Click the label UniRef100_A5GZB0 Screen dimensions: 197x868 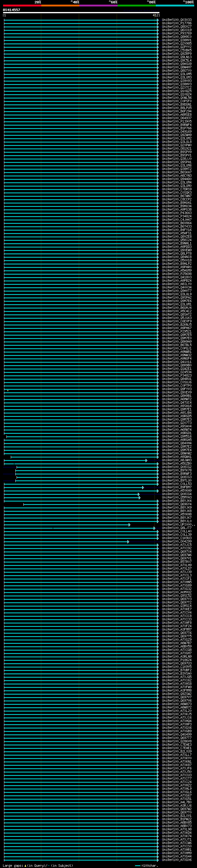click(176, 463)
